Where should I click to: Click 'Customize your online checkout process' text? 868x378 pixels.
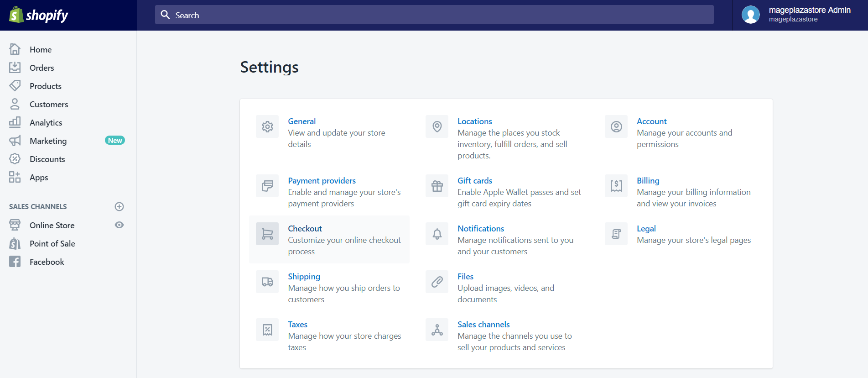[x=344, y=246]
